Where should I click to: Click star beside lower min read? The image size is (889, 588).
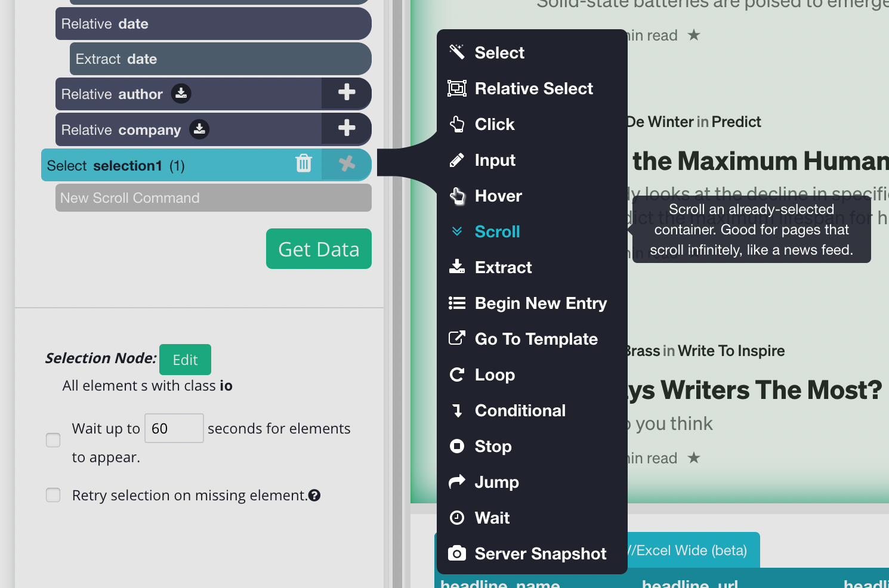(693, 458)
